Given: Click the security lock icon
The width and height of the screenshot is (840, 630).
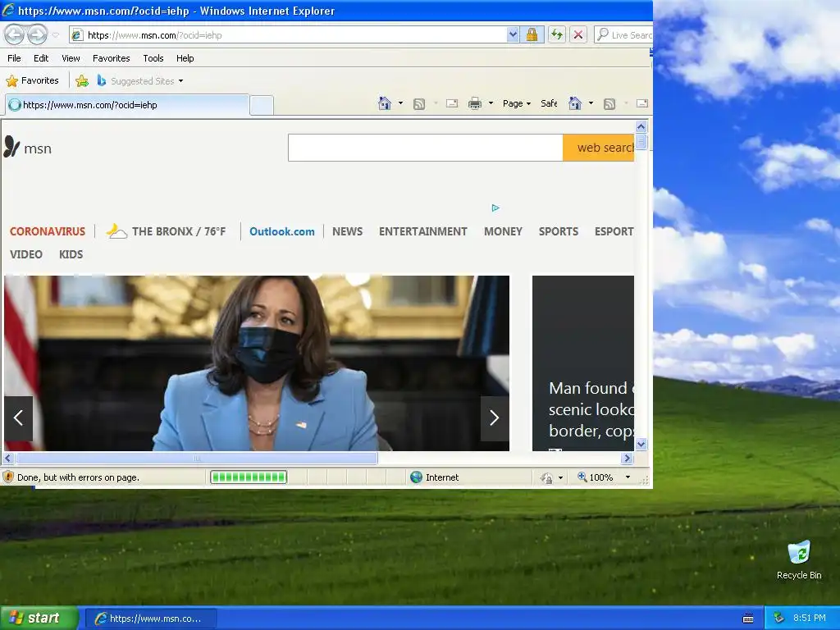Looking at the screenshot, I should (x=532, y=35).
